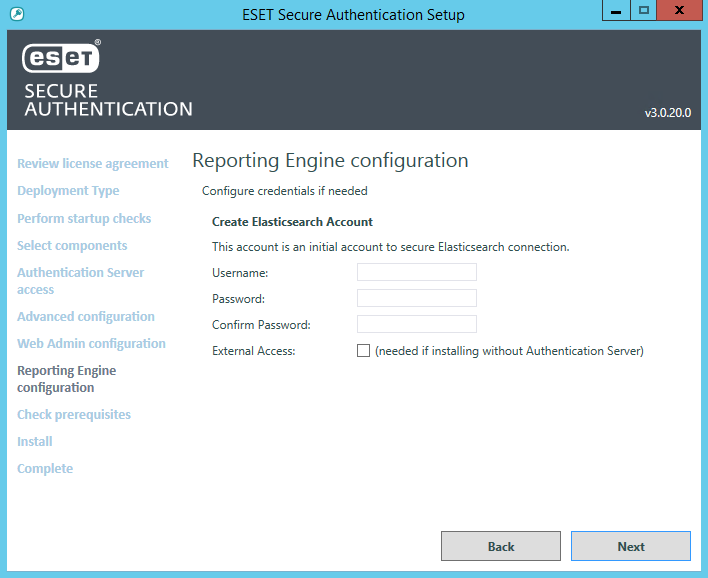708x578 pixels.
Task: Select the Install step in sidebar
Action: (35, 441)
